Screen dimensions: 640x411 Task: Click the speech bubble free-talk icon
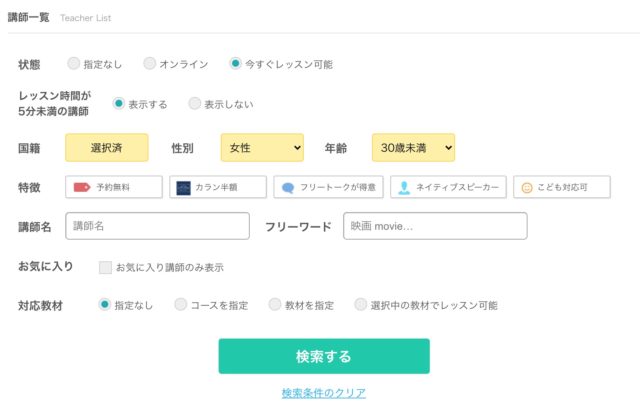(x=288, y=188)
